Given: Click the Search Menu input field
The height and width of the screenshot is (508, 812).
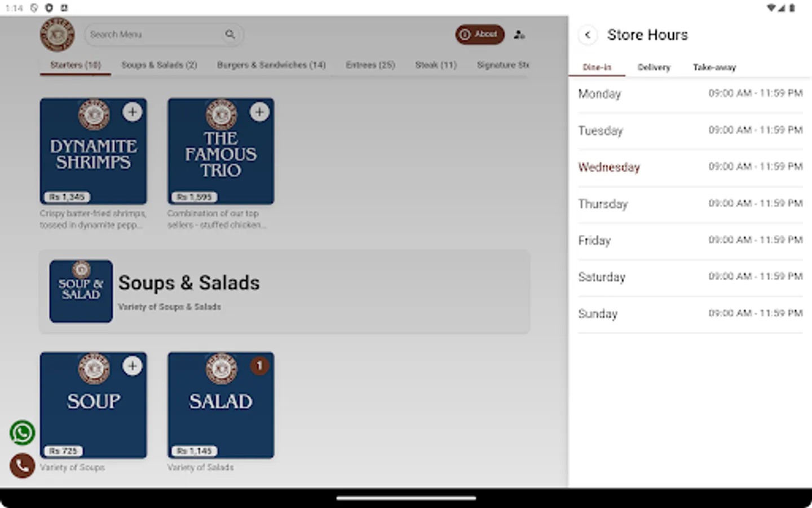Looking at the screenshot, I should (152, 34).
